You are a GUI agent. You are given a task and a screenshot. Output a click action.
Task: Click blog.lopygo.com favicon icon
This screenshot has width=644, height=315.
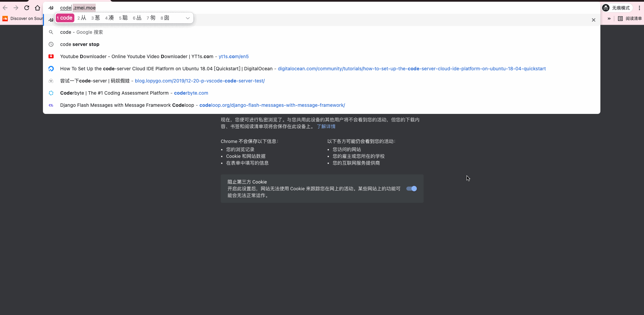[x=51, y=81]
